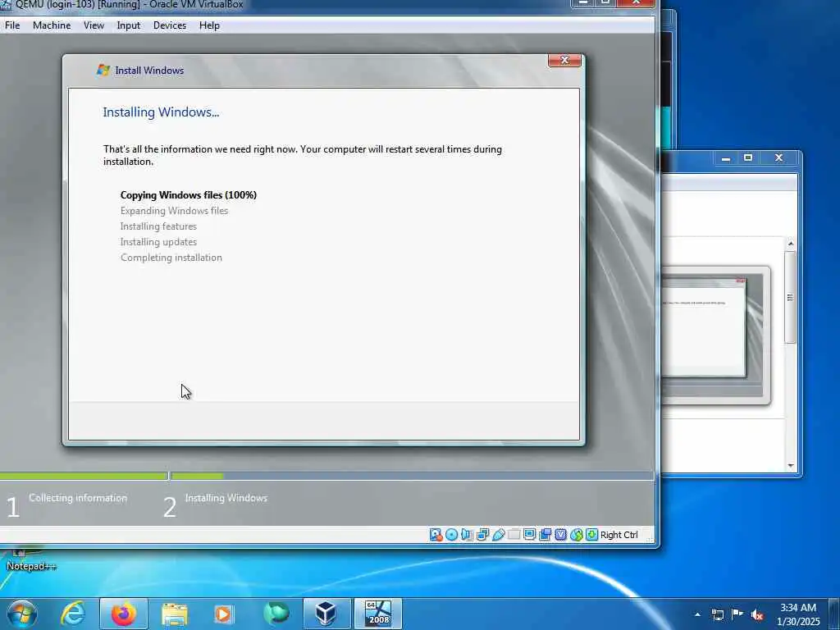Click the 'Installing Windows' progress segment
This screenshot has height=630, width=840.
[412, 476]
